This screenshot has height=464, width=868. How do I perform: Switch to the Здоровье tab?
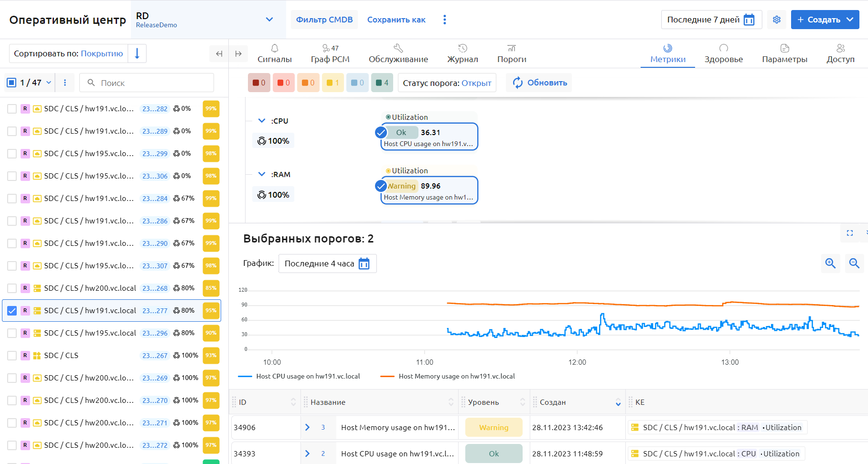(723, 53)
